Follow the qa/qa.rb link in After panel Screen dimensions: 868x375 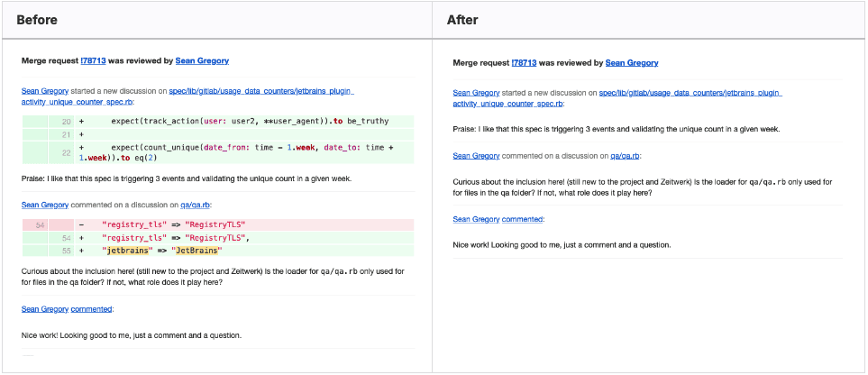[x=625, y=155]
